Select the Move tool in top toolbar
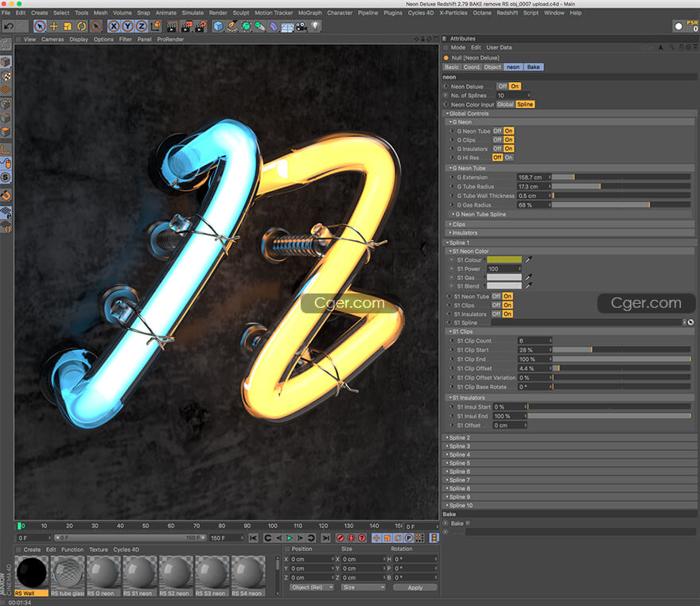700x606 pixels. 53,26
